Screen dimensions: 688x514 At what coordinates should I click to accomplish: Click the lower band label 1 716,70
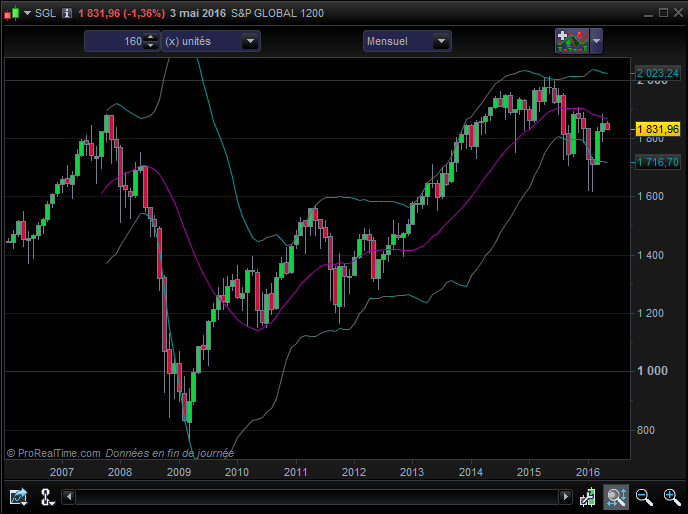(658, 162)
